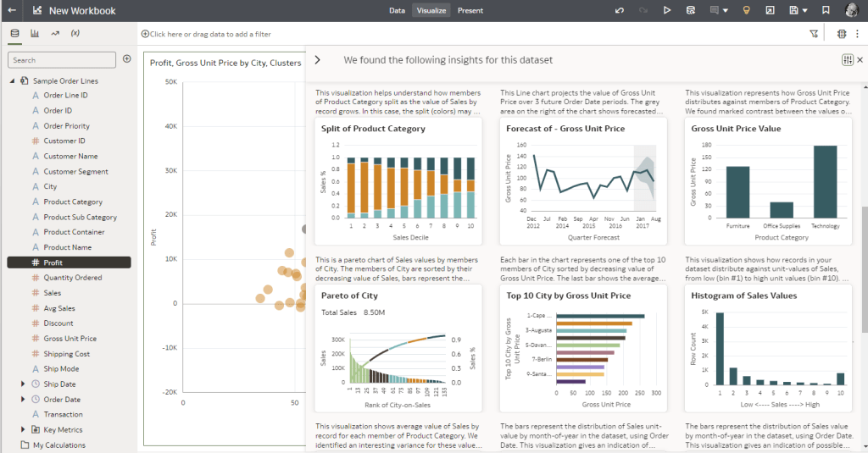Switch to the Data tab
Viewport: 868px width, 453px height.
point(397,11)
